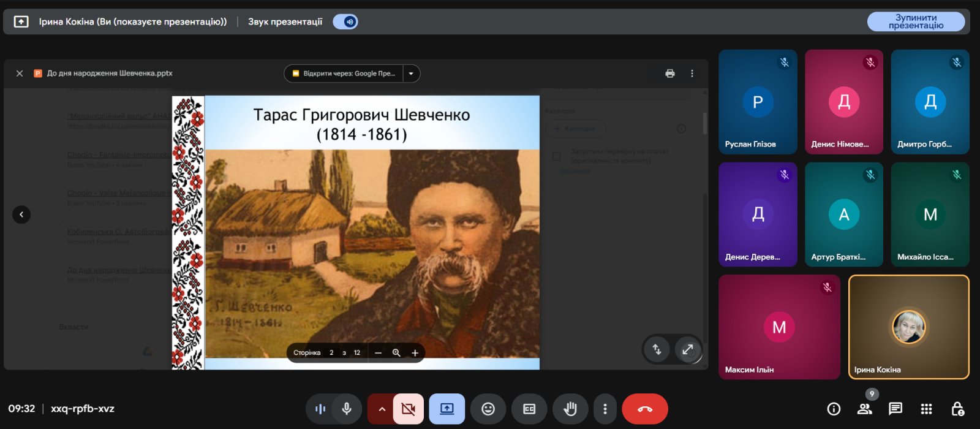Open the chat panel
The width and height of the screenshot is (980, 429).
click(x=895, y=409)
